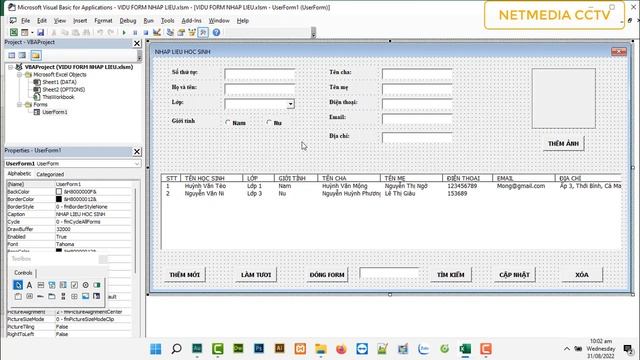Select the RefEdit tool in Toolbox
This screenshot has height=360, width=640.
click(97, 296)
